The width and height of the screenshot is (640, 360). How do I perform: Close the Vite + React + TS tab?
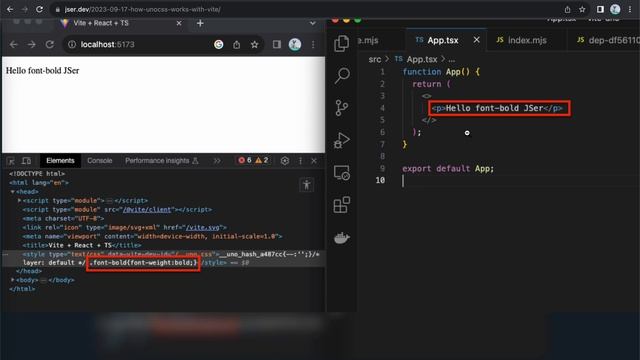[x=179, y=23]
